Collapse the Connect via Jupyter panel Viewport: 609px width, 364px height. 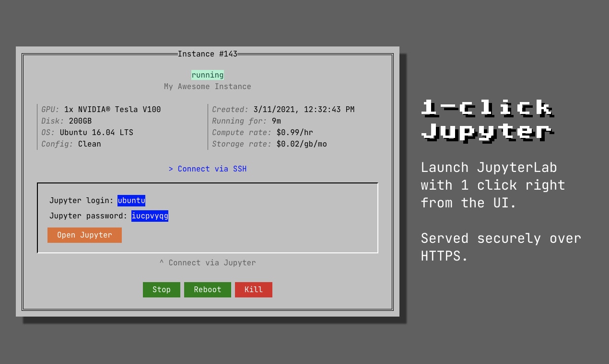tap(207, 262)
